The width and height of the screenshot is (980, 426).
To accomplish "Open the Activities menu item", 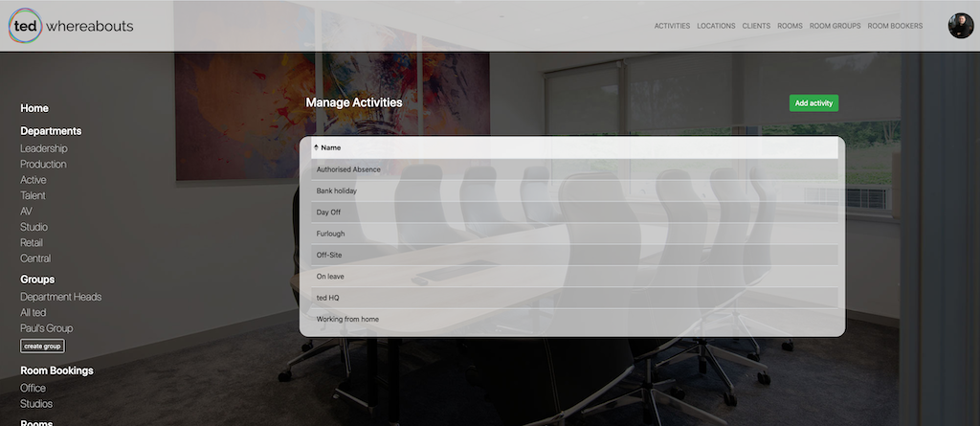I will 672,26.
